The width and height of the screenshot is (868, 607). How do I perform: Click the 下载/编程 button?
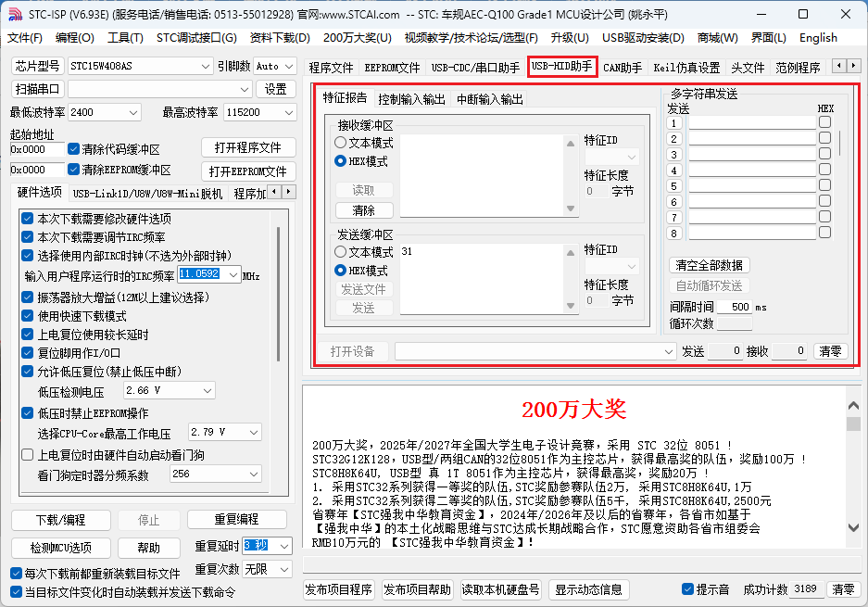pyautogui.click(x=61, y=520)
